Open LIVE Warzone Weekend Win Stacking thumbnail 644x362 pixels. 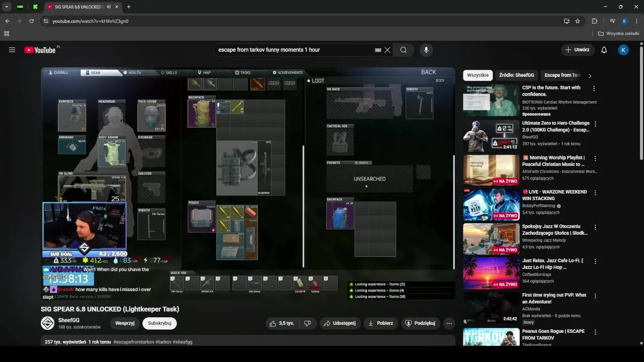pos(491,204)
